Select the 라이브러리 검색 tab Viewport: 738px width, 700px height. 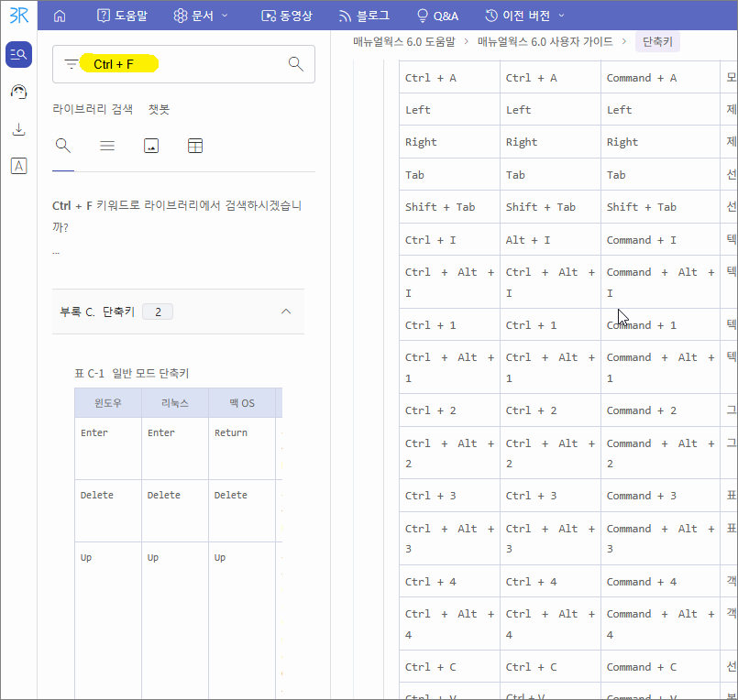point(93,109)
